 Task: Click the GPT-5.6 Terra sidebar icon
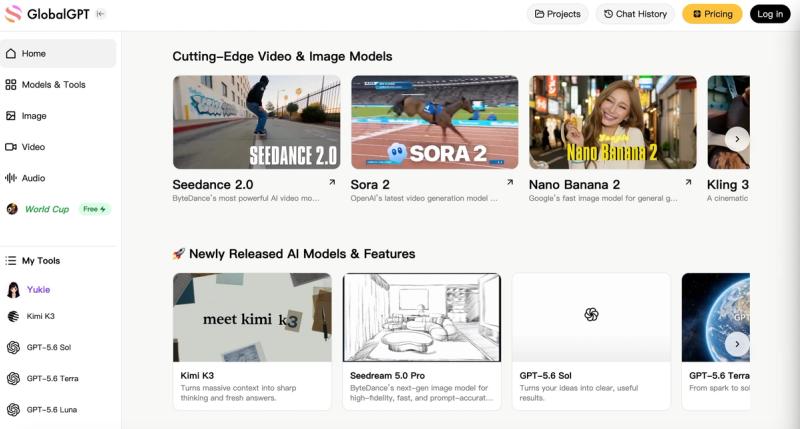[13, 378]
